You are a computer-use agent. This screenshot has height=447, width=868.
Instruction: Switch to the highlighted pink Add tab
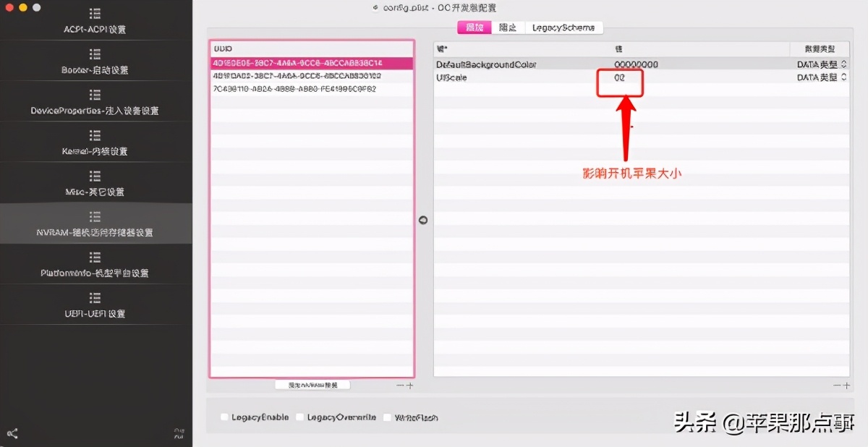(x=475, y=27)
